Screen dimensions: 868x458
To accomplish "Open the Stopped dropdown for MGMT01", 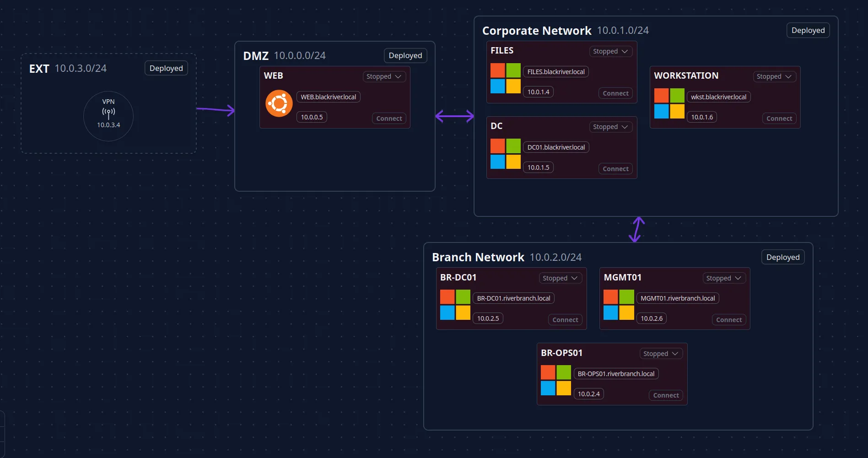I will pyautogui.click(x=724, y=278).
